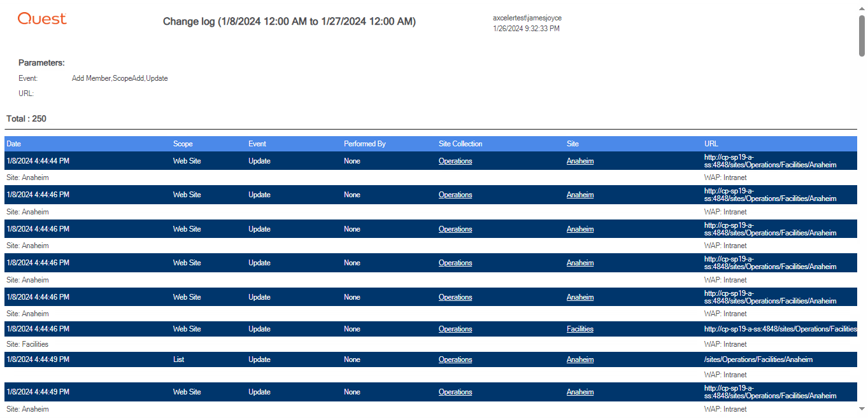868x418 pixels.
Task: Click the Performed By column header
Action: [365, 144]
